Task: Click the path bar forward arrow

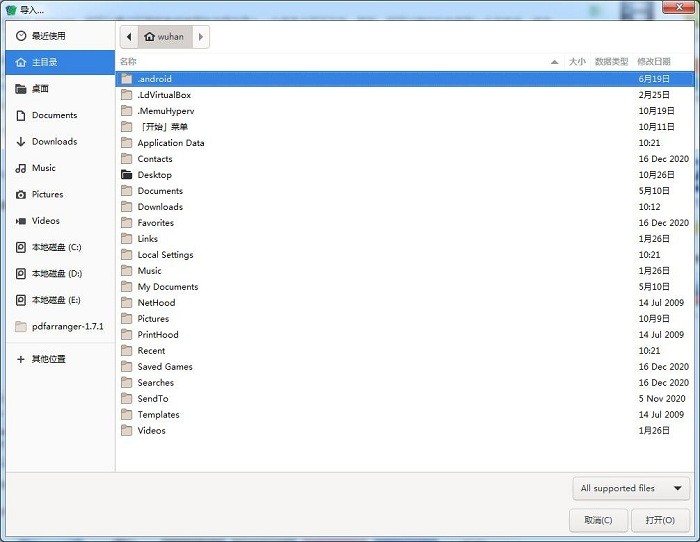Action: pyautogui.click(x=201, y=37)
